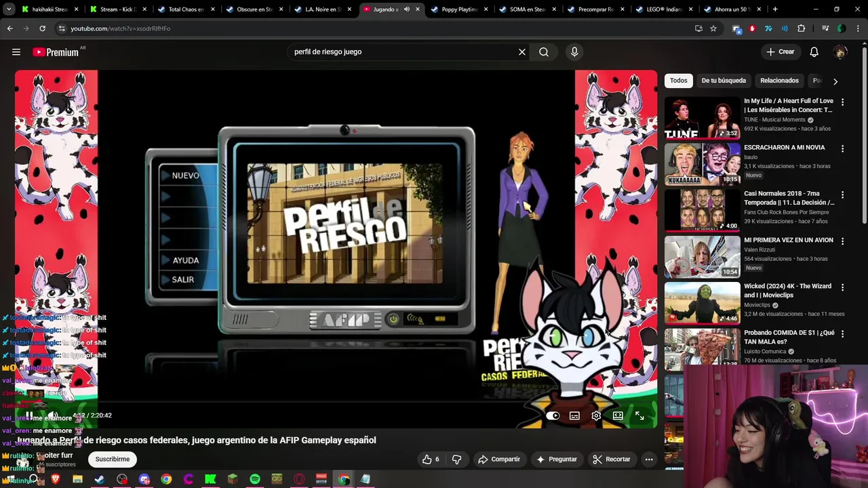Viewport: 868px width, 488px height.
Task: Open Brave browser from the taskbar
Action: (x=56, y=479)
